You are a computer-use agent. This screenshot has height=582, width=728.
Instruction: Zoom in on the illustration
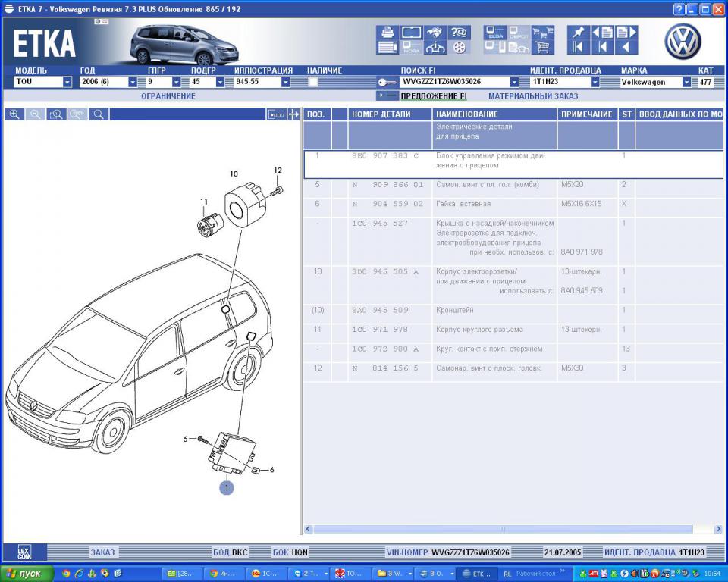coord(14,114)
